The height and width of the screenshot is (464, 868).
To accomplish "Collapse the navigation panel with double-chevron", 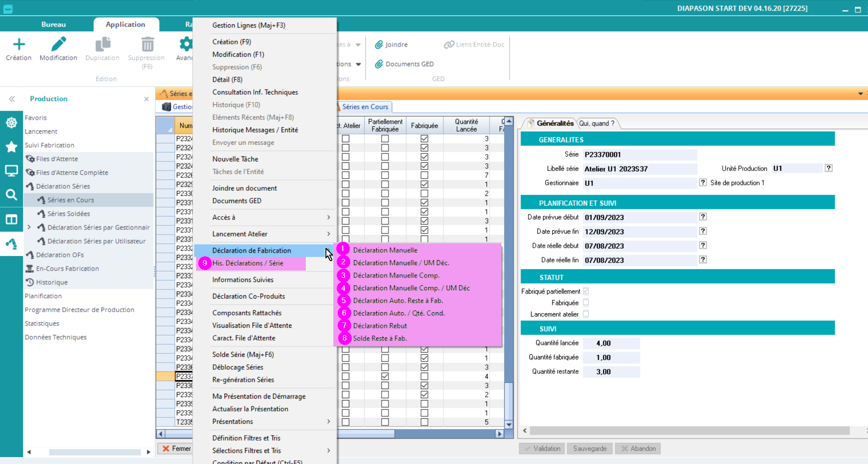I will [x=12, y=99].
